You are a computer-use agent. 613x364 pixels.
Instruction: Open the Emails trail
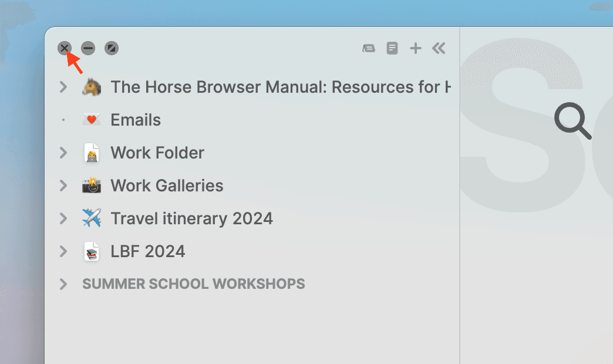click(x=136, y=120)
